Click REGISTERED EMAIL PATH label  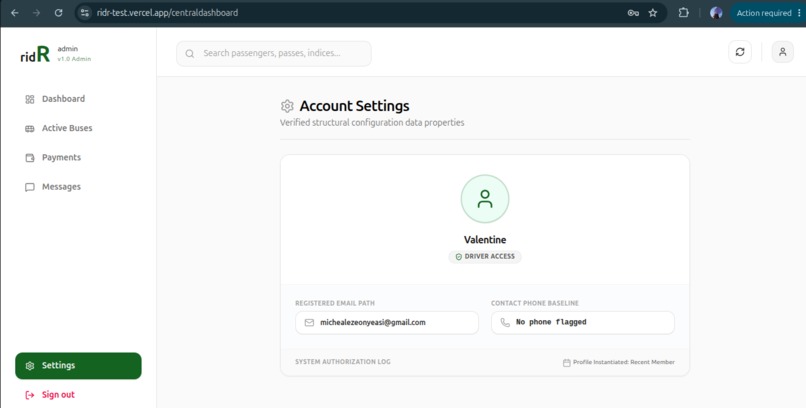tap(335, 303)
